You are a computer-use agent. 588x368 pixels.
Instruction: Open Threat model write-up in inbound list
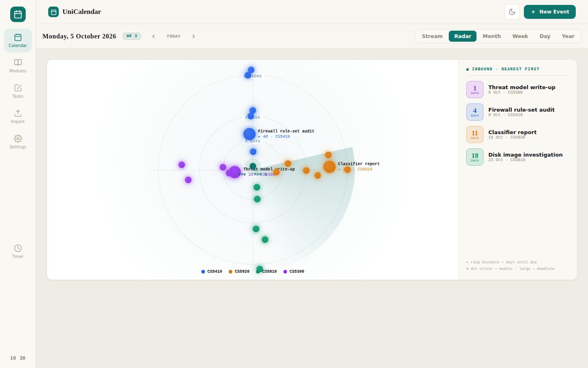click(518, 90)
